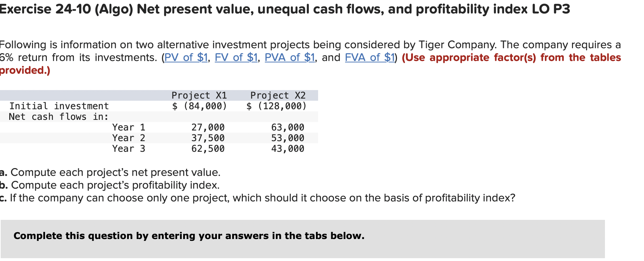Image resolution: width=644 pixels, height=261 pixels.
Task: Click the Year 3 row label
Action: pos(129,149)
